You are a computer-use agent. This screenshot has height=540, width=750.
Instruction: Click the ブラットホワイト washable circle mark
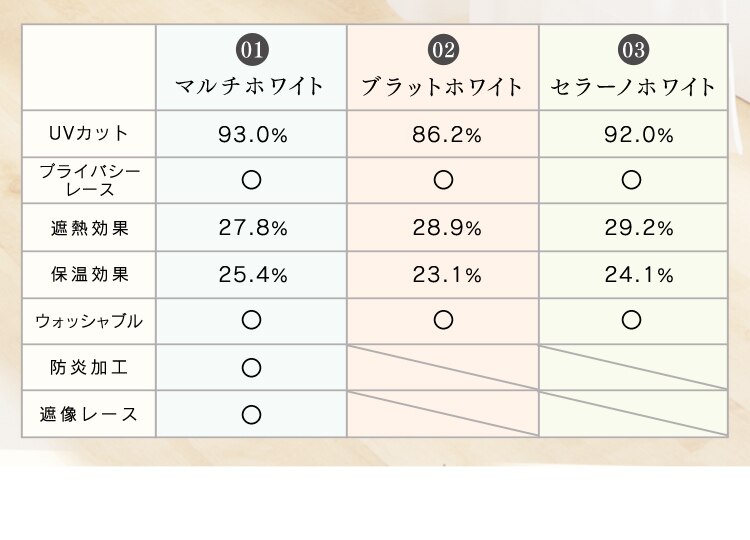click(444, 320)
